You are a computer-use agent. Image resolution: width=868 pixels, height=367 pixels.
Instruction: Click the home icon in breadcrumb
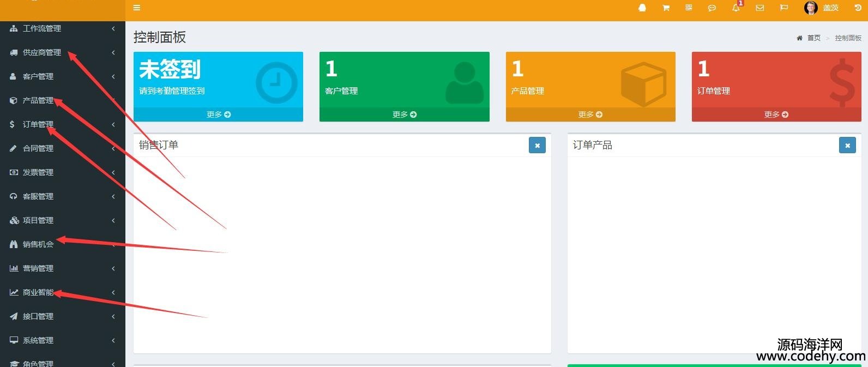pos(800,38)
